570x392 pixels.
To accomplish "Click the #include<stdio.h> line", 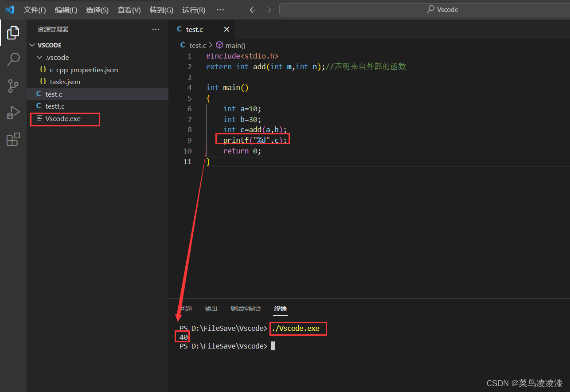I will (242, 56).
